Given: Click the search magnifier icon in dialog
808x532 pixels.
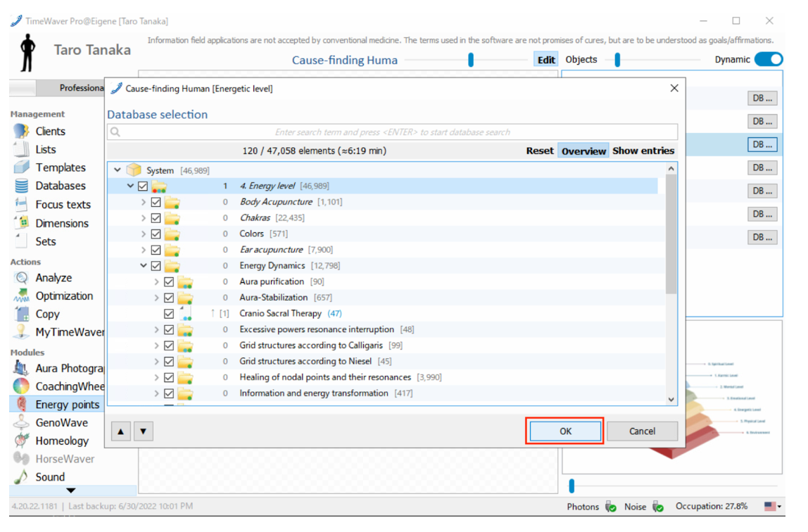Looking at the screenshot, I should 115,132.
